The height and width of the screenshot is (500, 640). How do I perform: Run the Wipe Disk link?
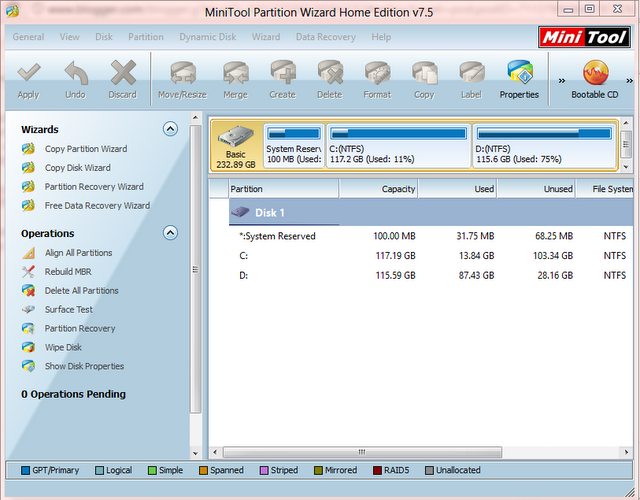click(x=63, y=347)
